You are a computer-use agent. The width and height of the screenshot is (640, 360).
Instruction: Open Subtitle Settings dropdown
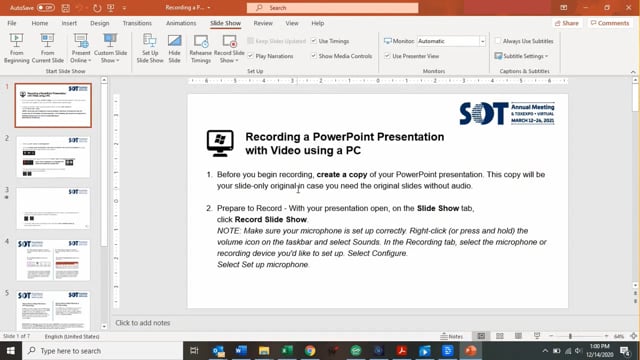(521, 56)
